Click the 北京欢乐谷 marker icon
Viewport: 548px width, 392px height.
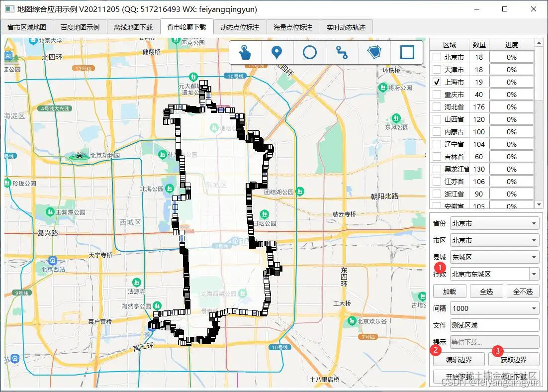pyautogui.click(x=352, y=321)
